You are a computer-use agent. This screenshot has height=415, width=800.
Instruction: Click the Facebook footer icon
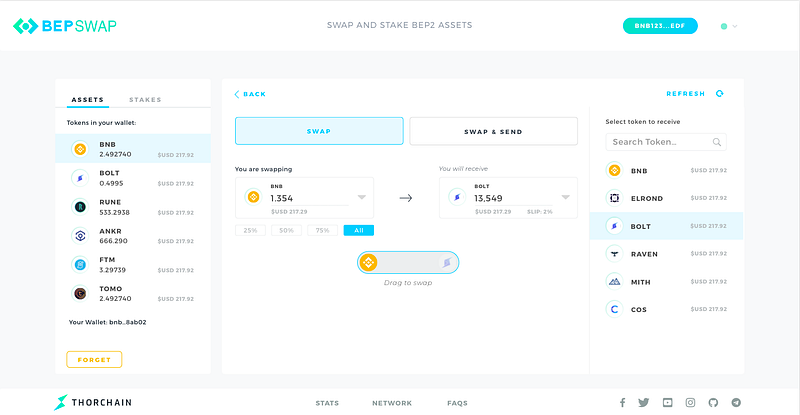621,403
